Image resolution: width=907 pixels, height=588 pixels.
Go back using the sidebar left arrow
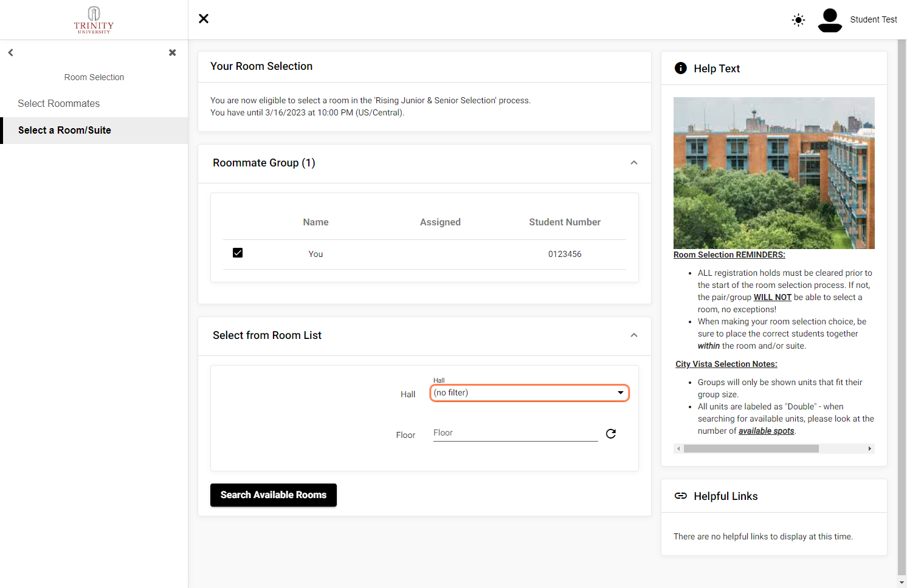[x=11, y=53]
